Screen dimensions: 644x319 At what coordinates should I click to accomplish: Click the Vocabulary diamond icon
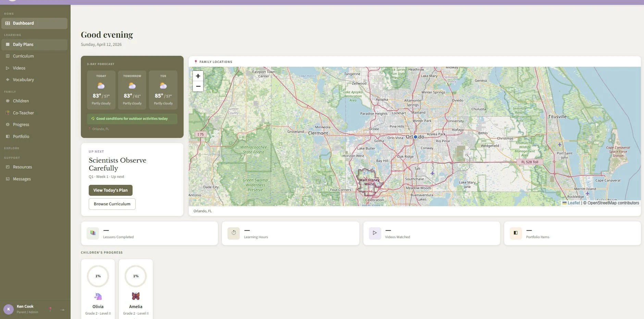pyautogui.click(x=8, y=80)
